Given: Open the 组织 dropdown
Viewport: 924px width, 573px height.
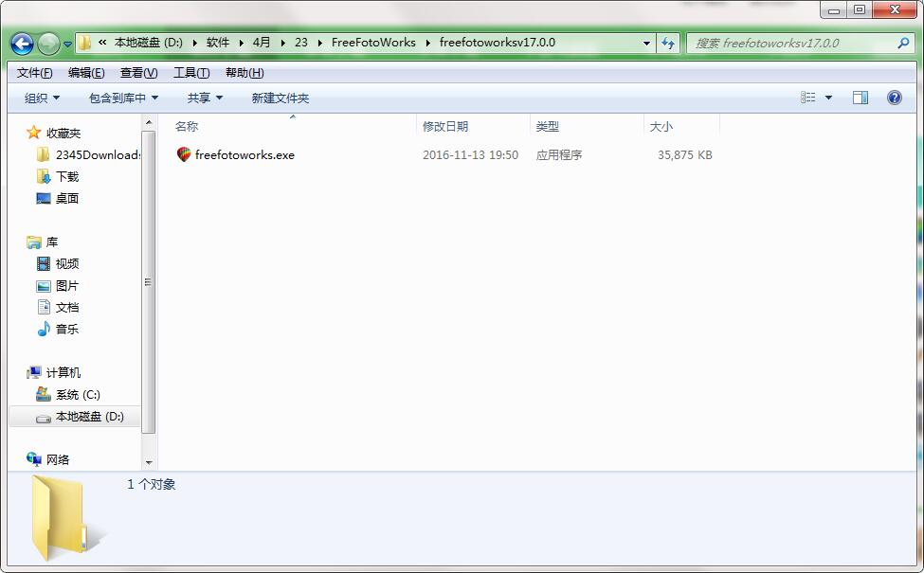Looking at the screenshot, I should 42,98.
